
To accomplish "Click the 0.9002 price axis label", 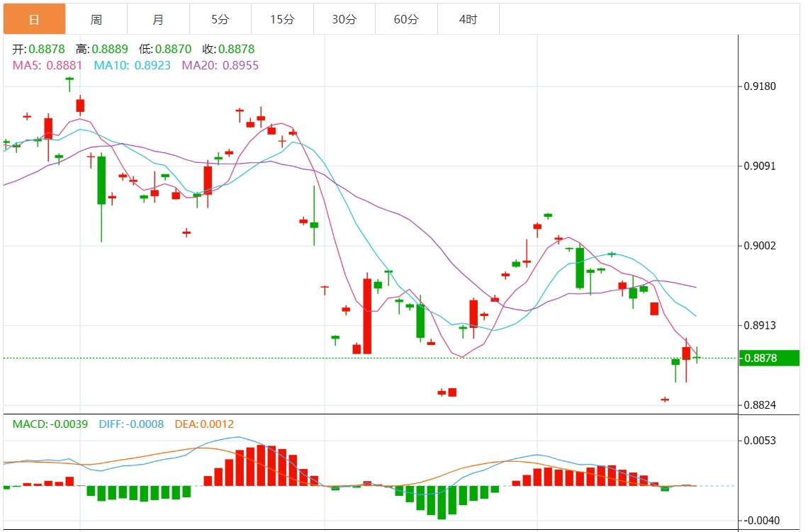I will point(760,246).
